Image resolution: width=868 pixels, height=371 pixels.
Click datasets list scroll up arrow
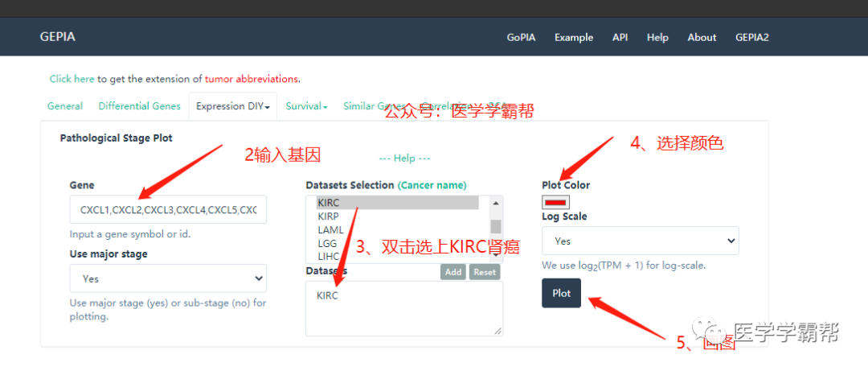[x=496, y=203]
